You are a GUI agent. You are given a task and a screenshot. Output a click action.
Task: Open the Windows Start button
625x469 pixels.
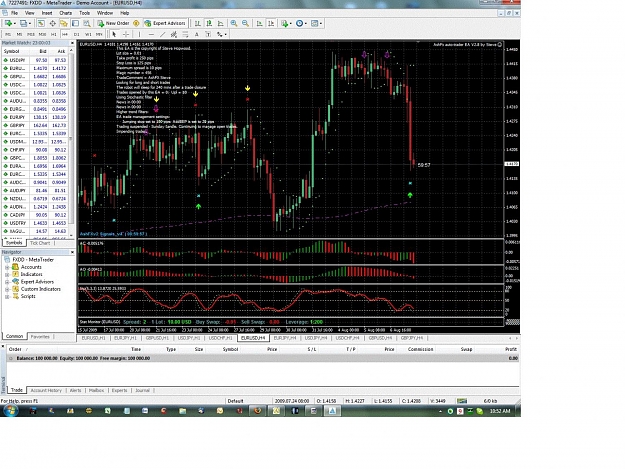pos(10,411)
